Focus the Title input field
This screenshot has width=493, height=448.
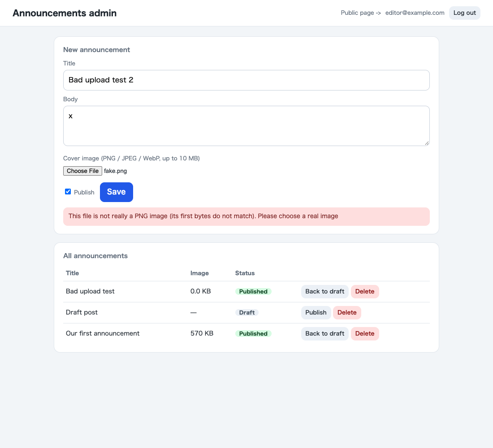(246, 80)
